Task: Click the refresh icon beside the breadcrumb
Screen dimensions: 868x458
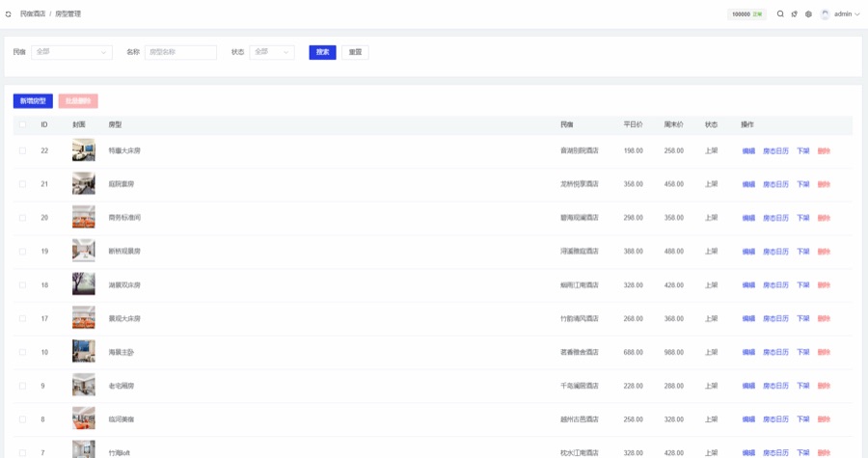Action: pyautogui.click(x=9, y=14)
